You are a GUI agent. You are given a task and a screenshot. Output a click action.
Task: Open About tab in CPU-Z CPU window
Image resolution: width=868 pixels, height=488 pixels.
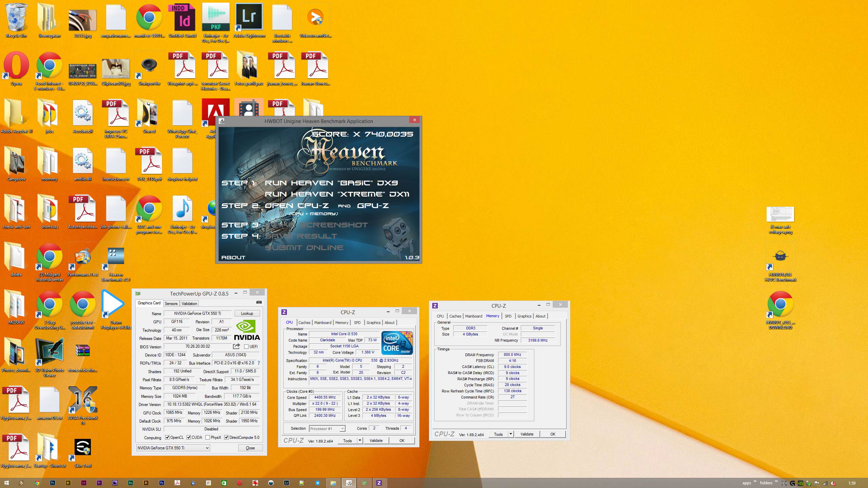click(x=389, y=323)
